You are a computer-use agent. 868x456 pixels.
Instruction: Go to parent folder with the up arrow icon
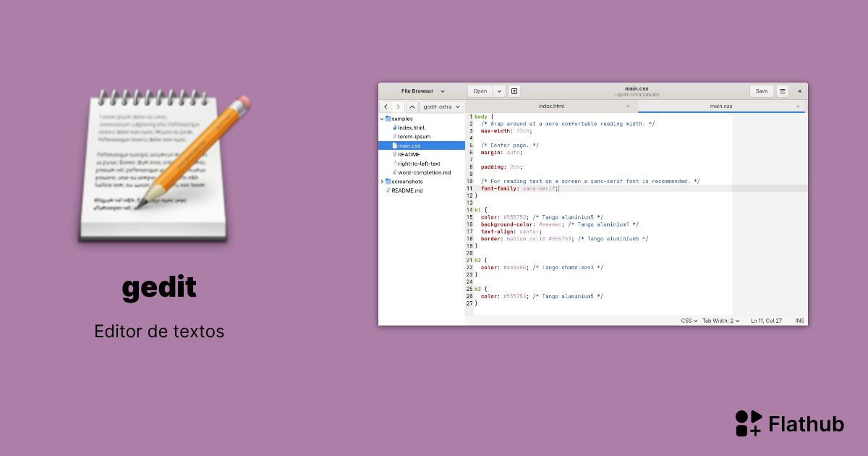(412, 106)
